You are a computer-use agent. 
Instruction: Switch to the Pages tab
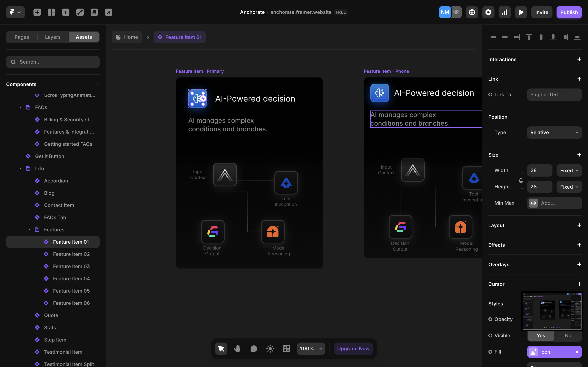(22, 37)
